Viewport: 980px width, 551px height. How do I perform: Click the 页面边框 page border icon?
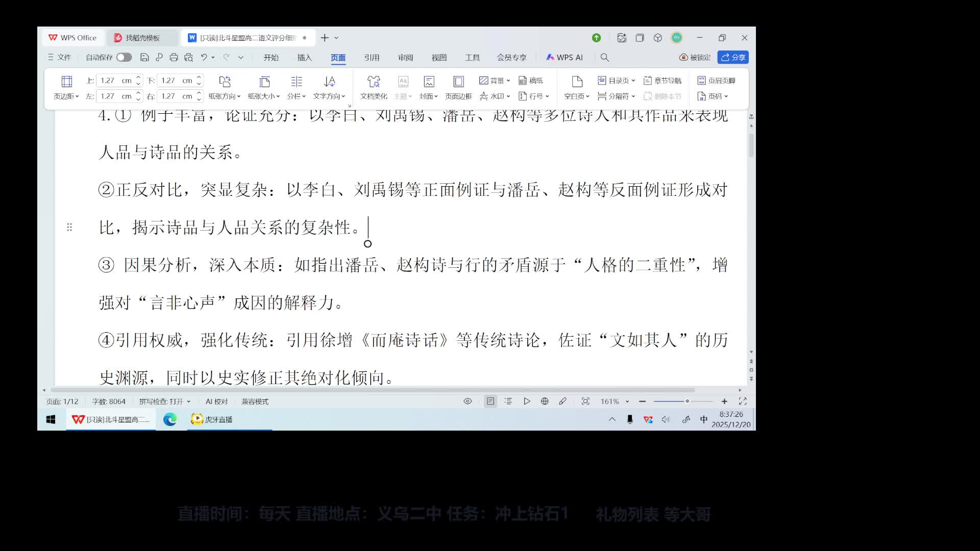coord(458,82)
